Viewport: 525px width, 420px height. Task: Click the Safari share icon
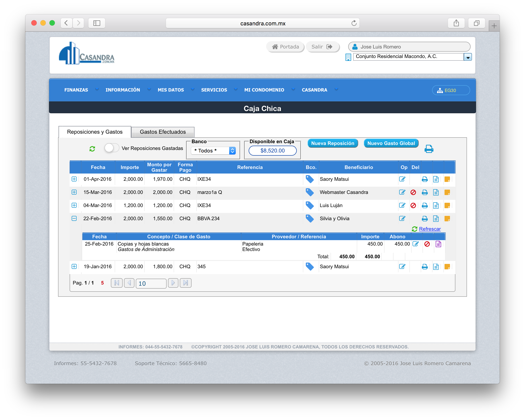tap(456, 23)
